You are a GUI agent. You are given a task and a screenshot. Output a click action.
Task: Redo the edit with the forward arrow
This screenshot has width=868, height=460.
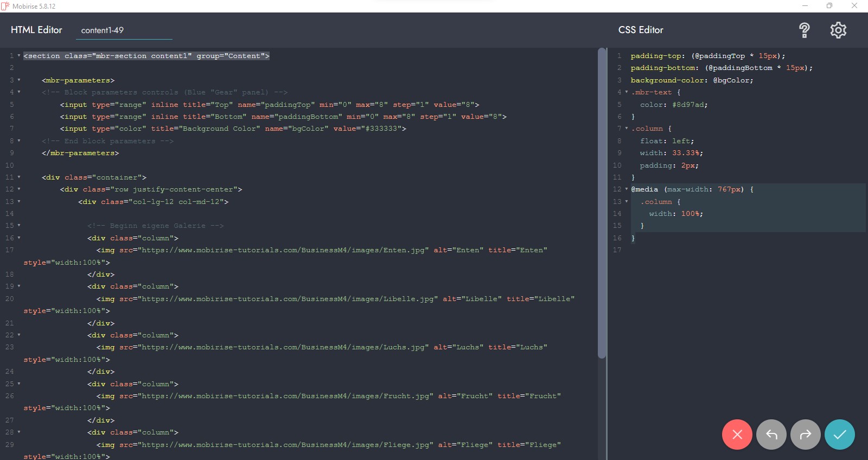(805, 435)
